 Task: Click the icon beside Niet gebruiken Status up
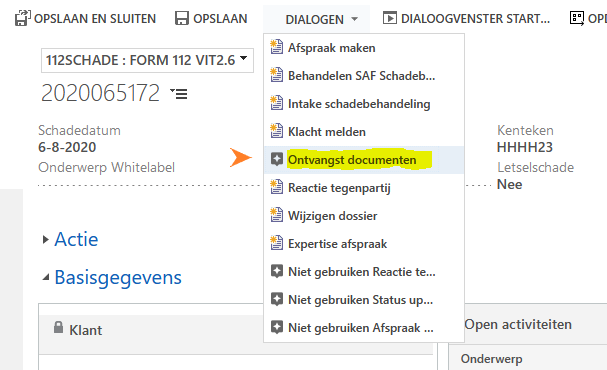coord(276,299)
